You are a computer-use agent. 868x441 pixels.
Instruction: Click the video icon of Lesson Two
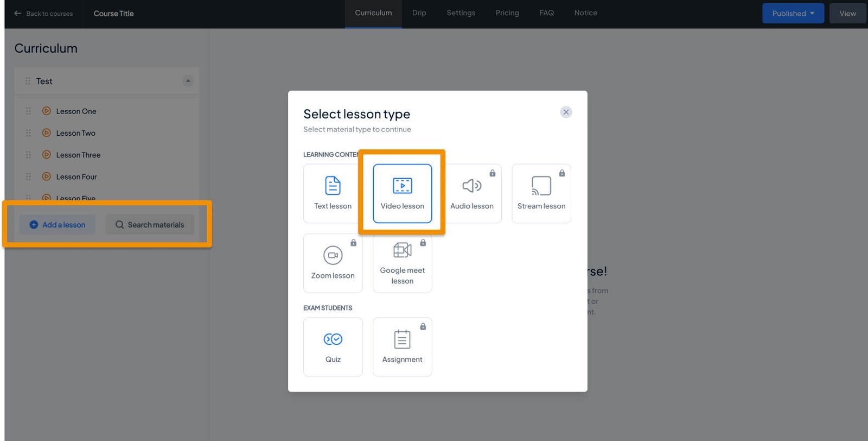pos(47,133)
